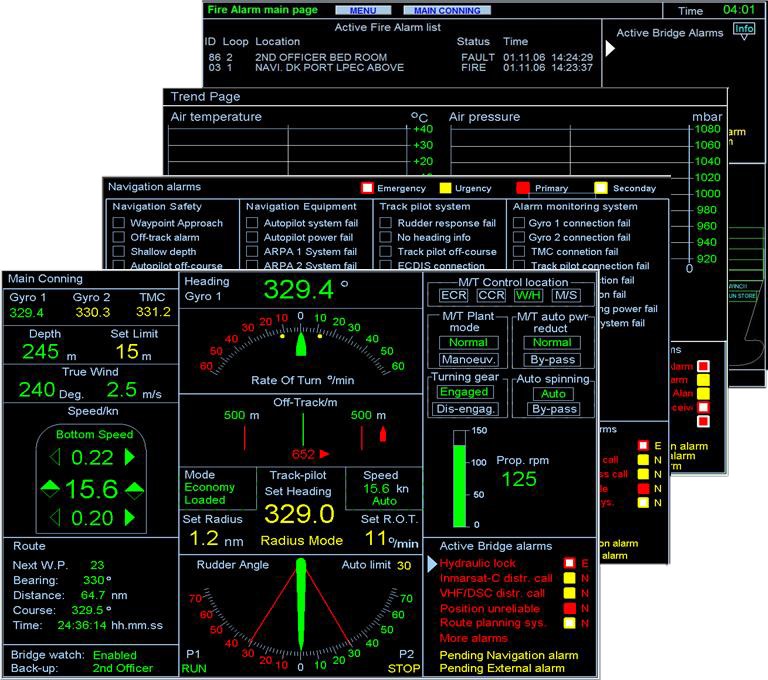Click the right arrow beside bottom speed 0.22
The image size is (768, 680).
[x=130, y=457]
